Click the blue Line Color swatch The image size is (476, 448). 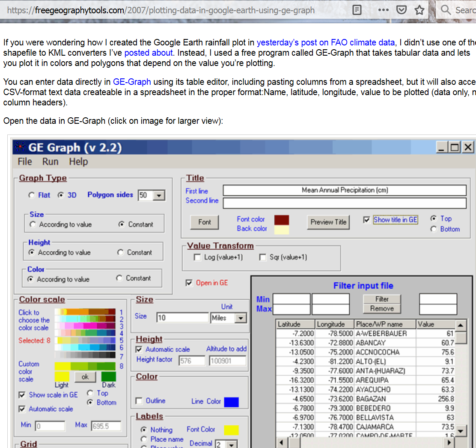point(231,402)
